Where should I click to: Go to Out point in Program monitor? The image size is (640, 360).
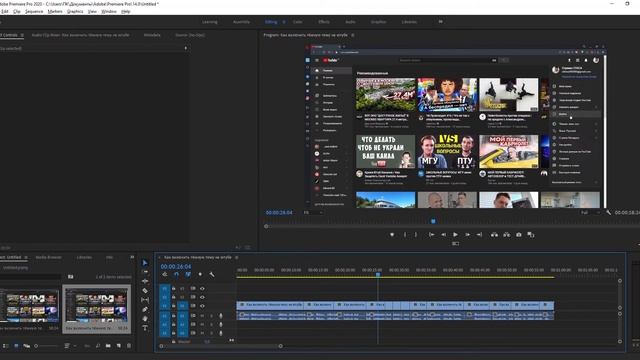(479, 235)
